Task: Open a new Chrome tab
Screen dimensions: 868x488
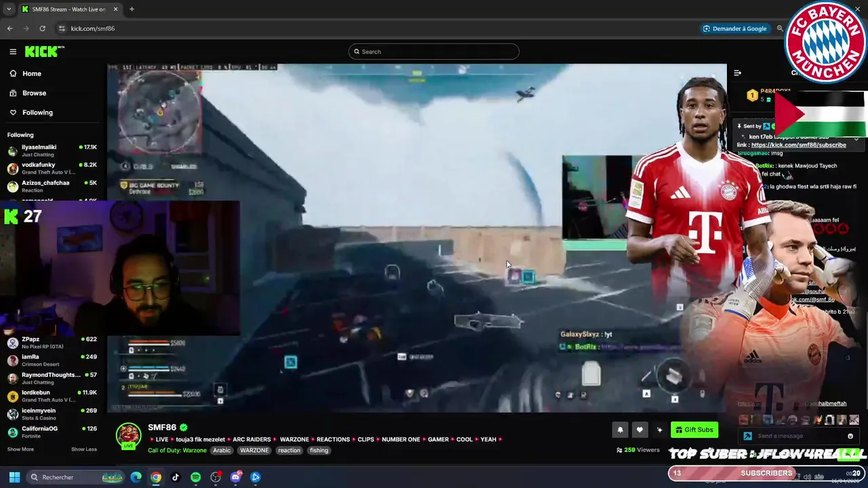Action: (132, 9)
